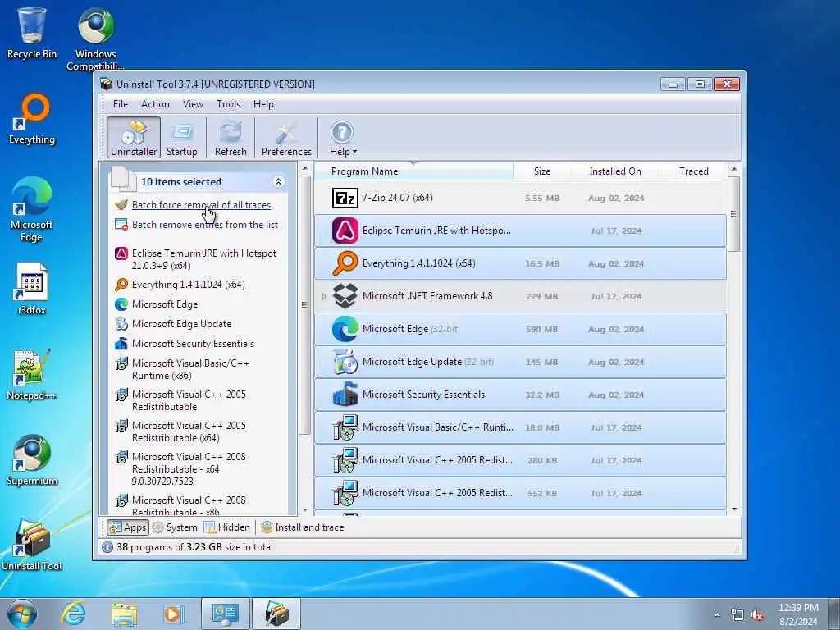Click scroll down arrow of program list

[734, 509]
